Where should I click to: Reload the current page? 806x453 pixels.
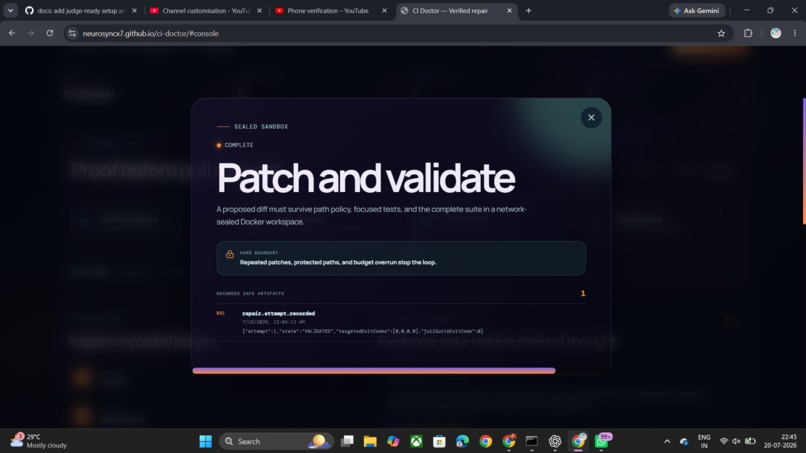click(x=49, y=33)
